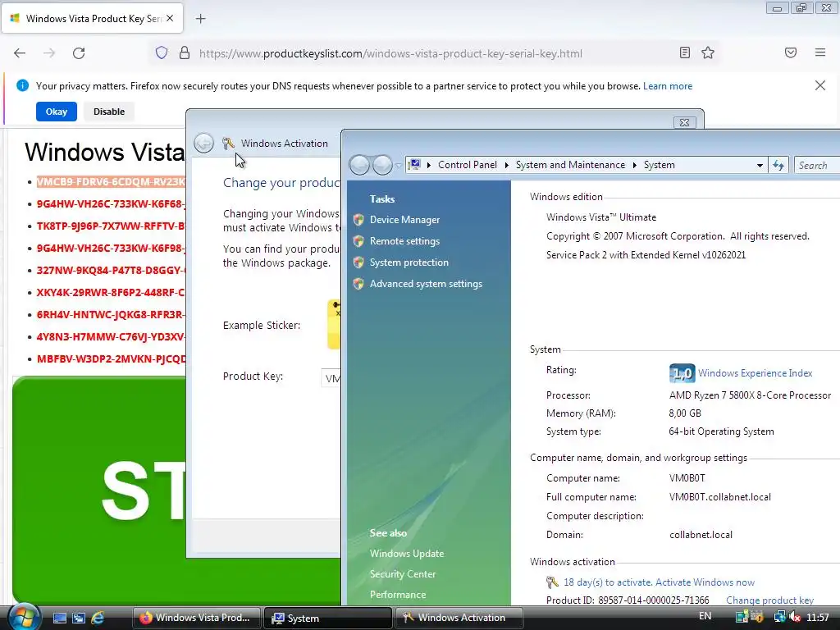Open a new Firefox tab

point(200,19)
